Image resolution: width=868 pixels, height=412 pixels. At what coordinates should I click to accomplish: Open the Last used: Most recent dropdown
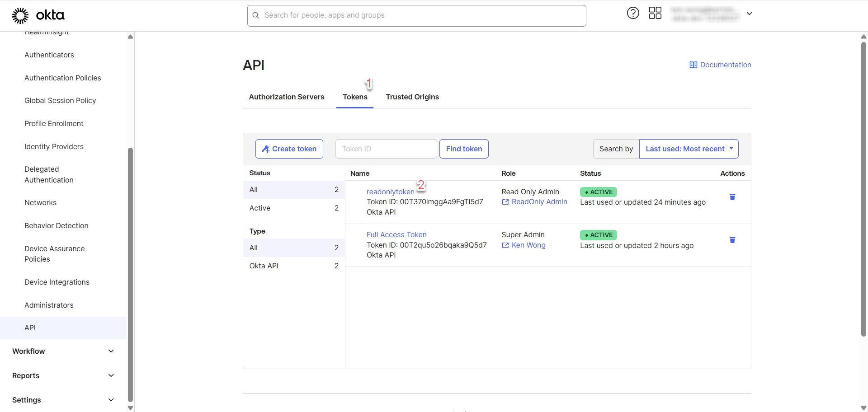(x=689, y=149)
